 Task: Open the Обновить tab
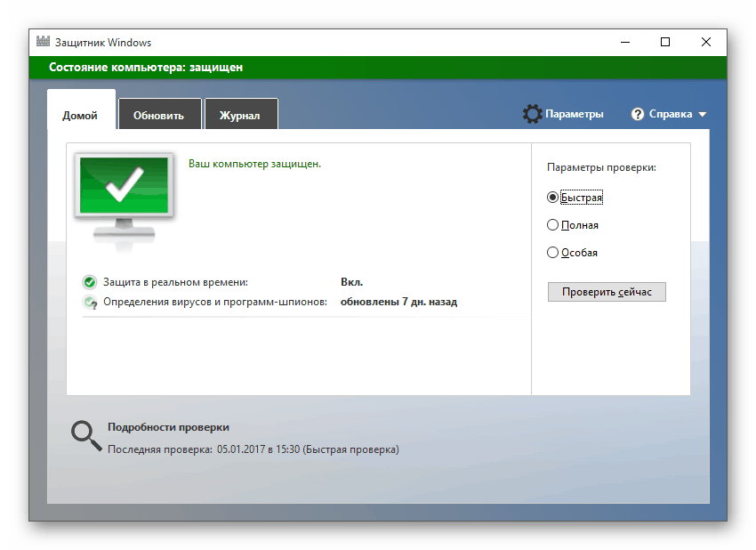(159, 114)
